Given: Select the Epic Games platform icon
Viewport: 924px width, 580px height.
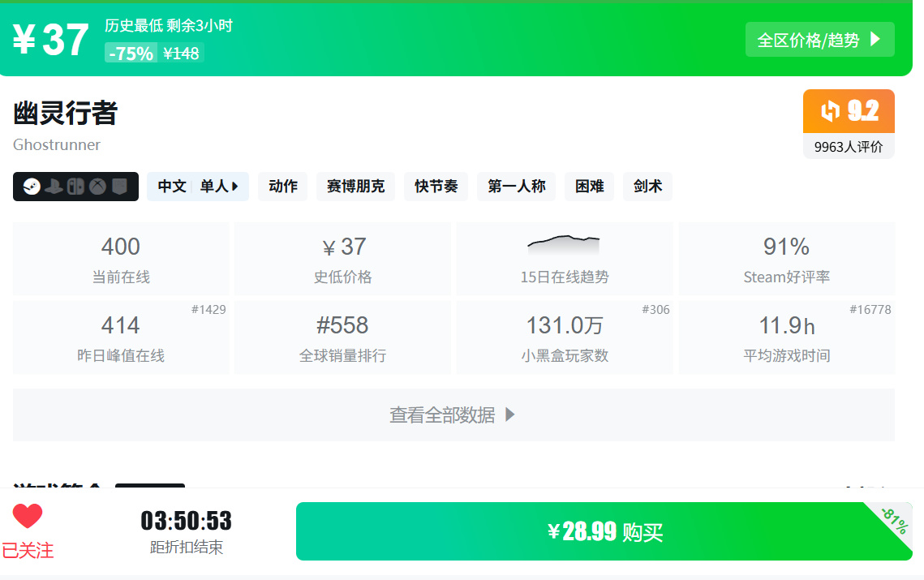Looking at the screenshot, I should [x=119, y=187].
